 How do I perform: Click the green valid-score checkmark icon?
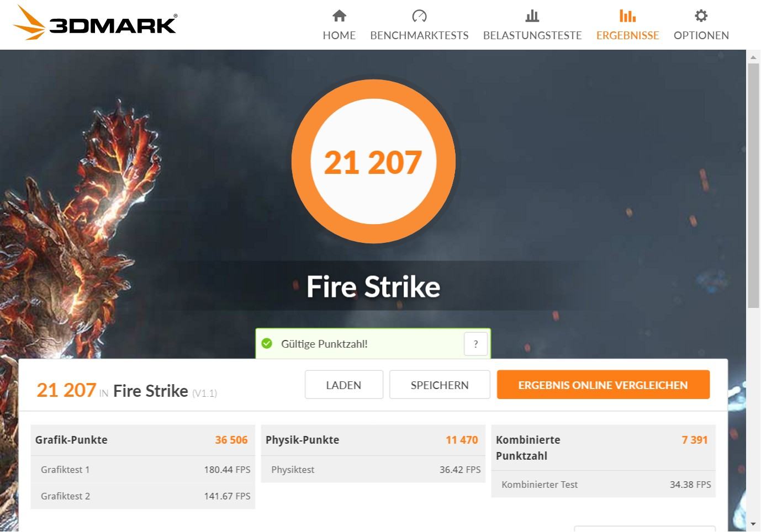267,343
